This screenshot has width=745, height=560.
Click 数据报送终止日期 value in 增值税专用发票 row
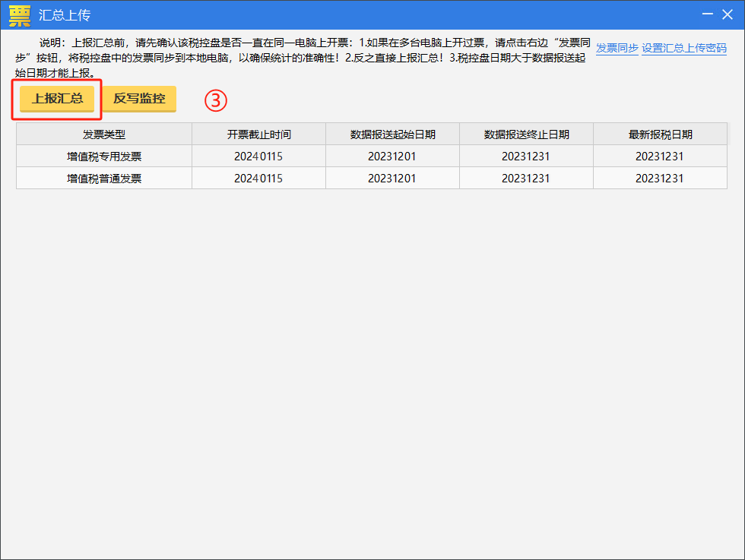pyautogui.click(x=526, y=157)
